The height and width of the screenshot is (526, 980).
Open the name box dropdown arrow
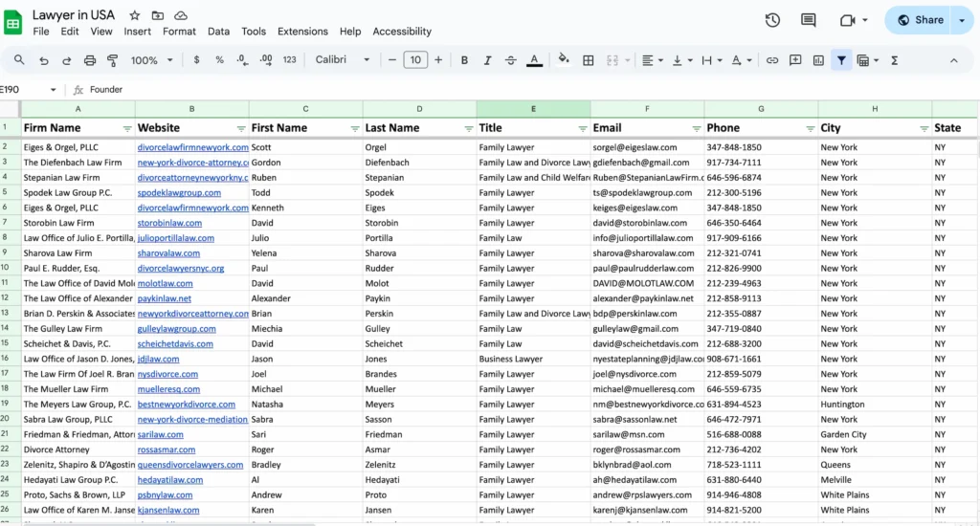[54, 90]
